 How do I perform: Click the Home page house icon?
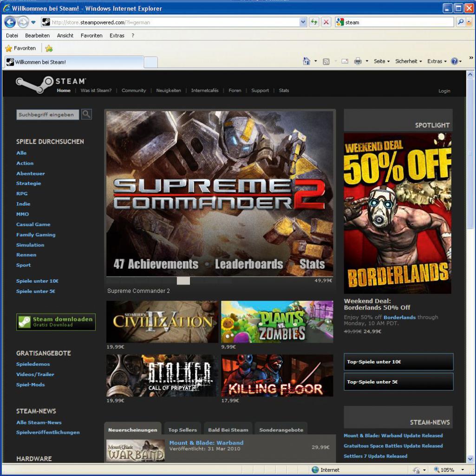306,61
